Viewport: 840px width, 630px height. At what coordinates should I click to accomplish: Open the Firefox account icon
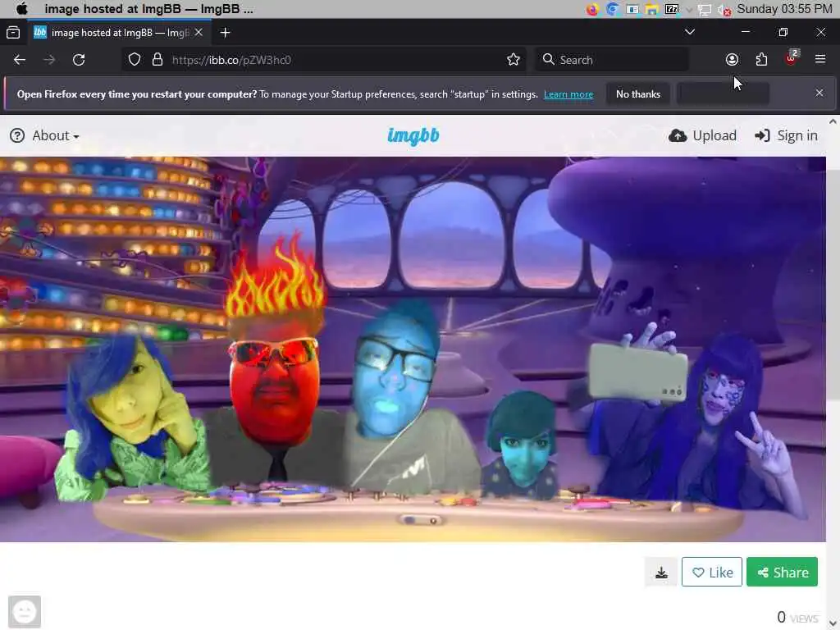[x=732, y=59]
